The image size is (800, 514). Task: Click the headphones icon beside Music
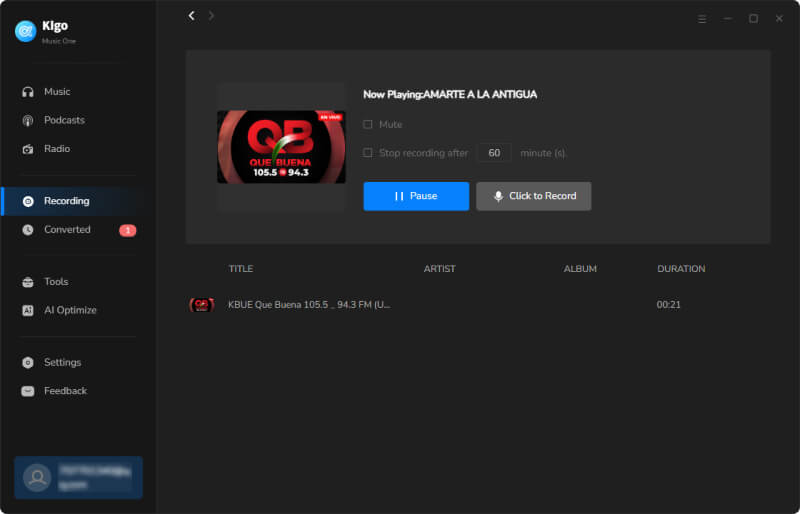(x=28, y=92)
